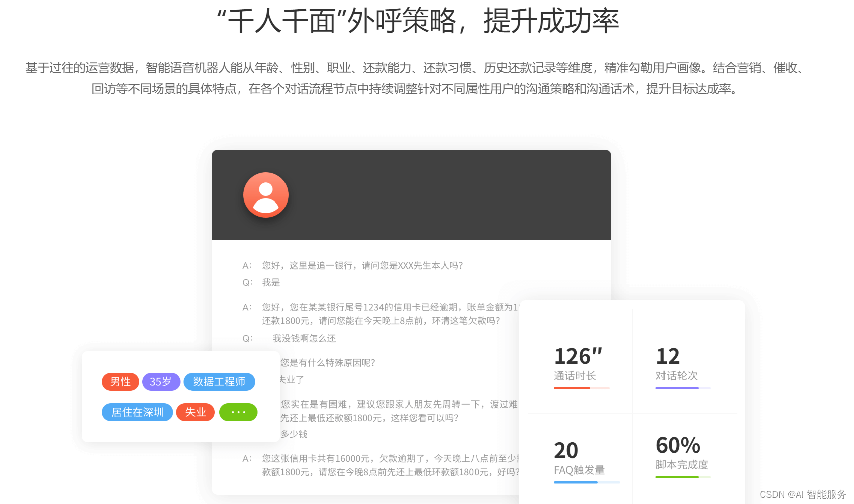854x504 pixels.
Task: Click the green progress bar under 脚本完成度
Action: pyautogui.click(x=683, y=477)
